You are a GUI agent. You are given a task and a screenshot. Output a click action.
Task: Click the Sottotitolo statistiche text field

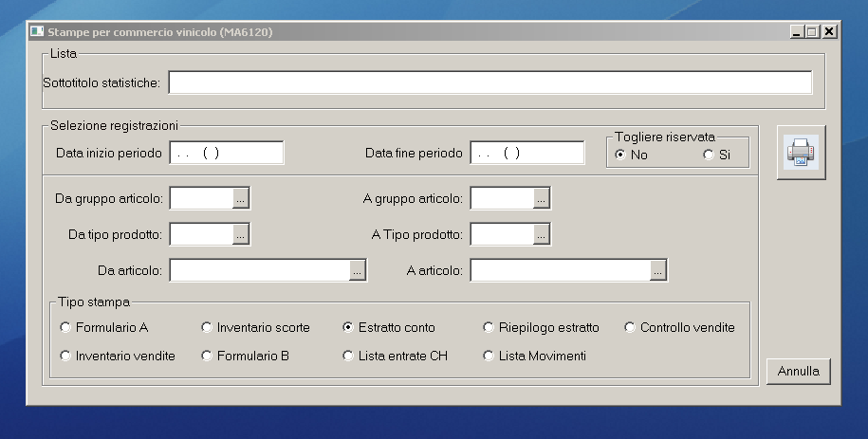489,83
